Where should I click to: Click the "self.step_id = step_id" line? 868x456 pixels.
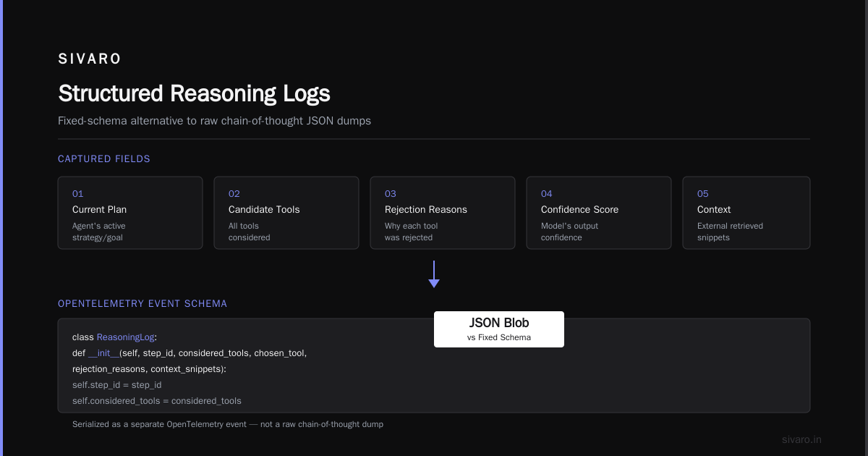coord(116,385)
